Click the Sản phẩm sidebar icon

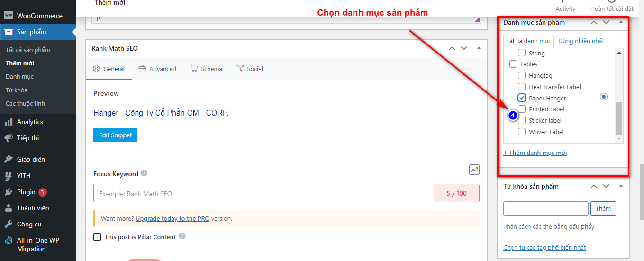[9, 32]
